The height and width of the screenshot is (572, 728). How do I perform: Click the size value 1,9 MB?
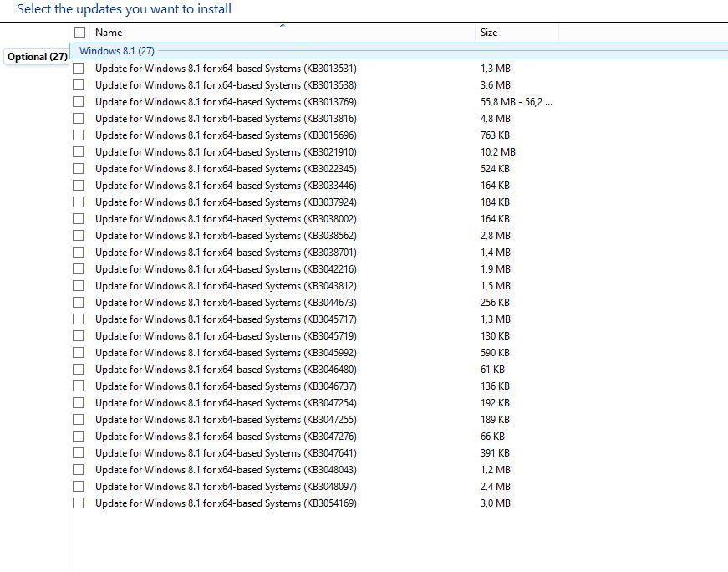tap(496, 269)
